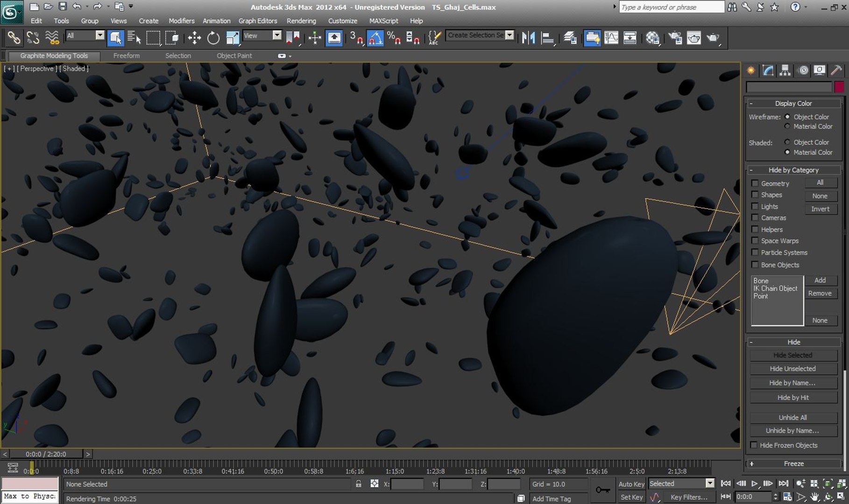Activate the Select and Uniform Scale tool
Screen dimensions: 849x504
click(232, 38)
